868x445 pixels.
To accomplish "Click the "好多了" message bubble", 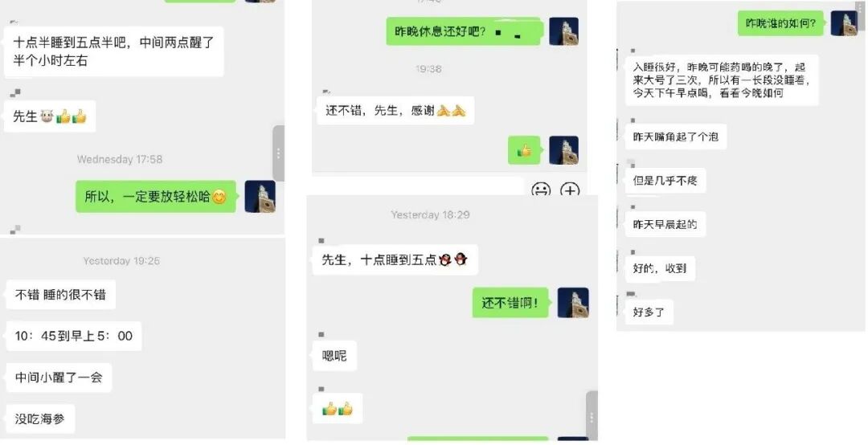I will click(x=649, y=312).
